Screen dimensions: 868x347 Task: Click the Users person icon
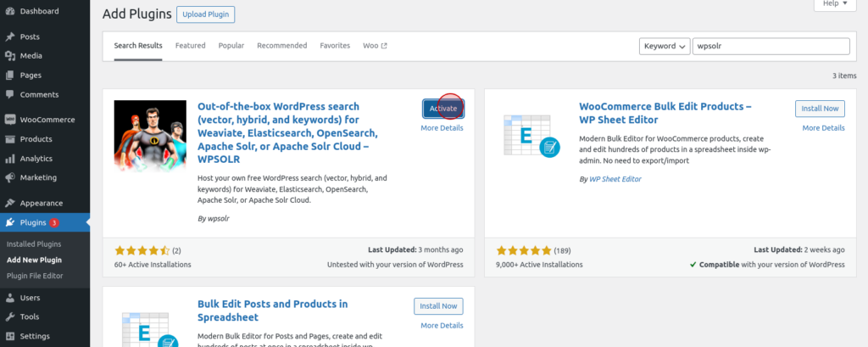click(10, 298)
